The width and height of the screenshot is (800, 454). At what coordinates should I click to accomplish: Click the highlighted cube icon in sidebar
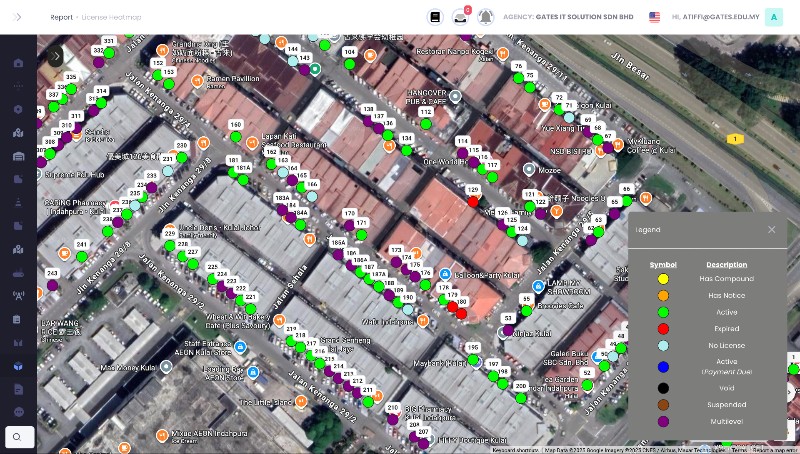[18, 366]
